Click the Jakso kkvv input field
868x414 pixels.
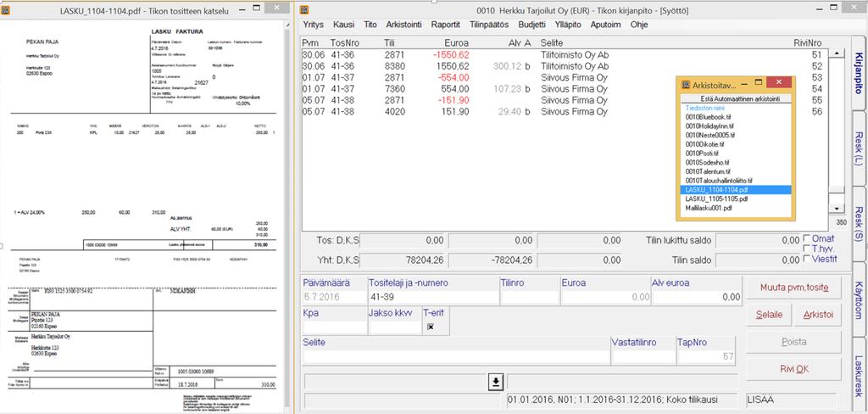click(x=394, y=327)
